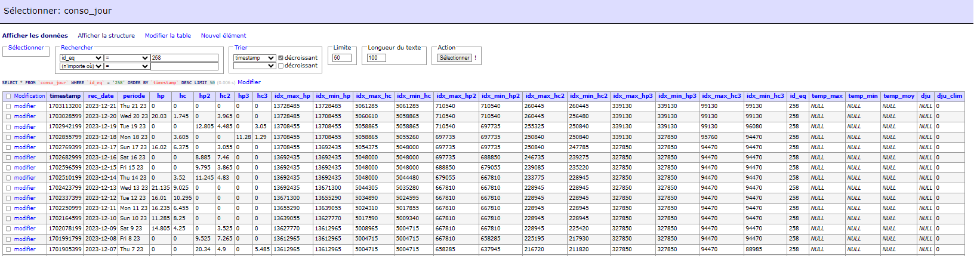Sort by the 'timestamp' column header
This screenshot has width=980, height=256.
(x=65, y=96)
